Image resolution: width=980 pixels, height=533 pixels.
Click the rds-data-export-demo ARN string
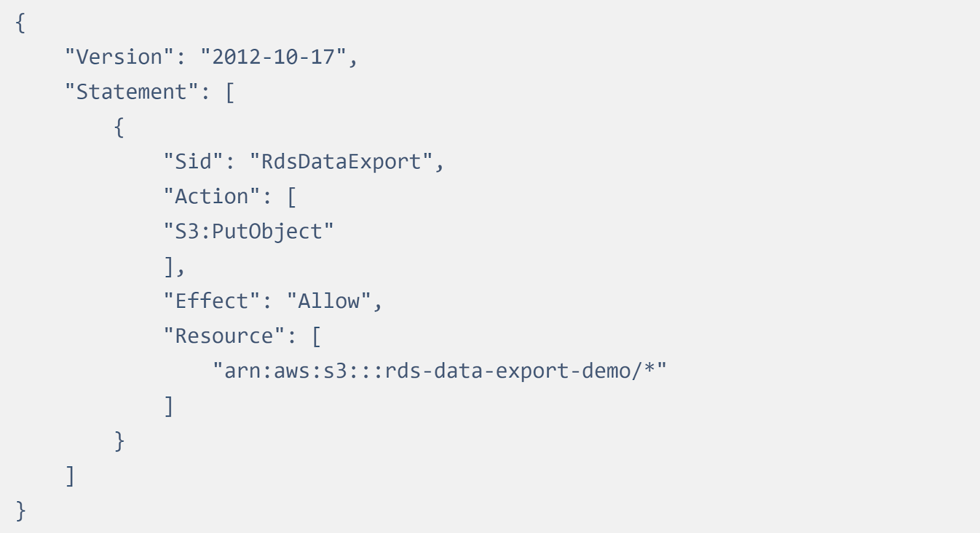click(439, 371)
